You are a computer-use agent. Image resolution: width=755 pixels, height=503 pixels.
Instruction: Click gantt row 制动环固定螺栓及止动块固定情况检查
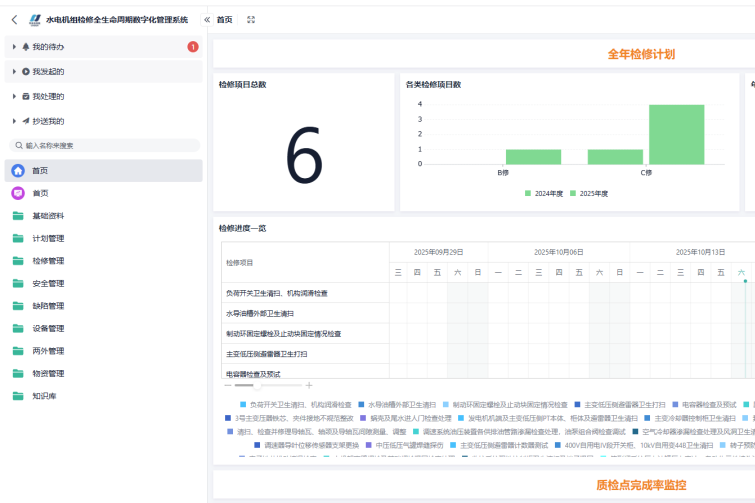pyautogui.click(x=305, y=334)
